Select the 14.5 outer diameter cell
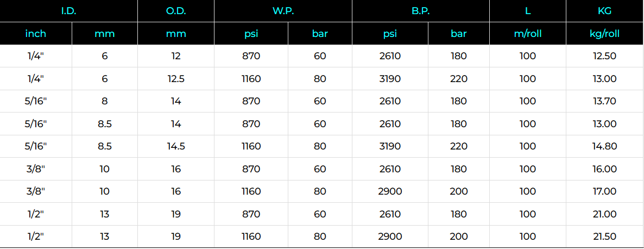 pyautogui.click(x=176, y=146)
